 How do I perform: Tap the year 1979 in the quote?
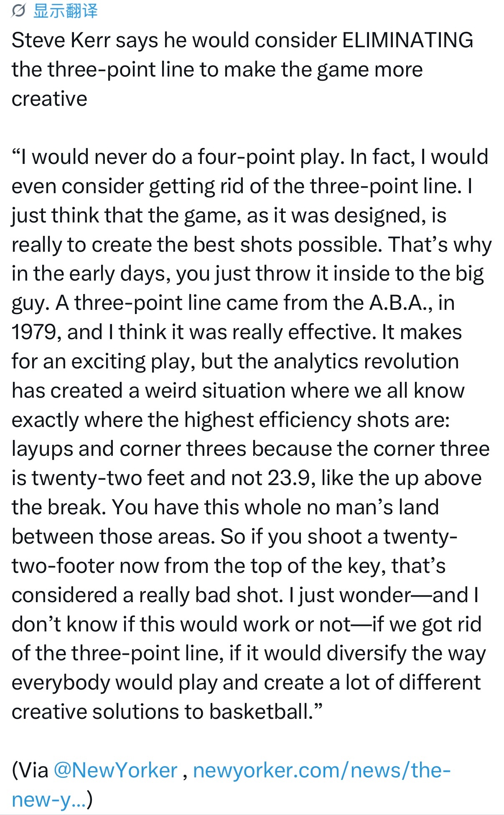34,332
